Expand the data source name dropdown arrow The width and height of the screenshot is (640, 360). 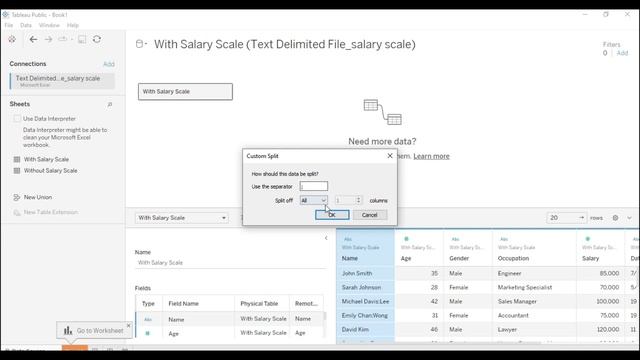coord(146,43)
